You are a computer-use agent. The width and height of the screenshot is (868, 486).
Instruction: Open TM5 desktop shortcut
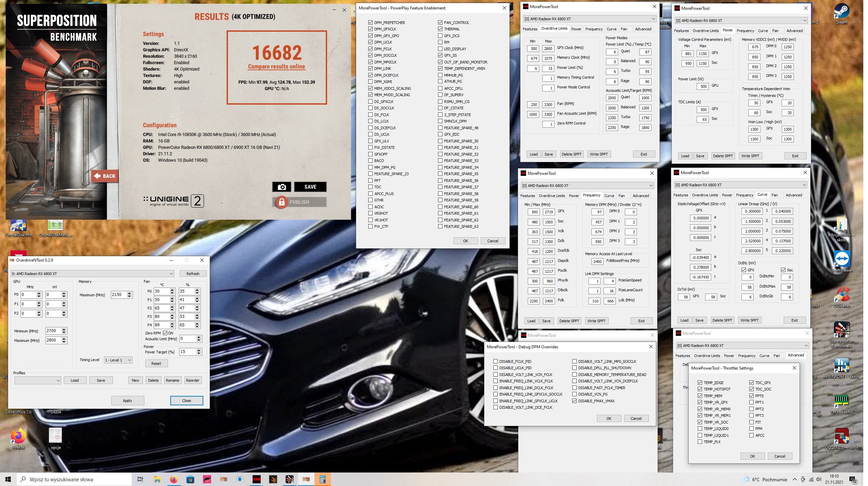tap(842, 403)
